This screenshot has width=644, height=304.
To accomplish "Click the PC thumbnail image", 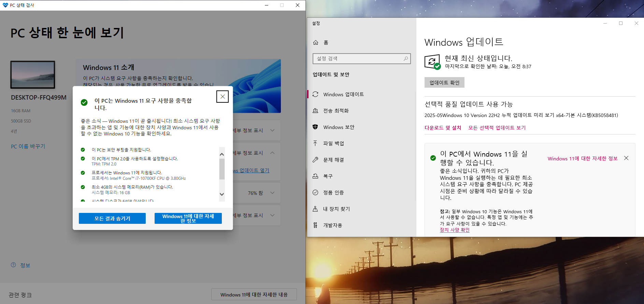I will [x=33, y=75].
